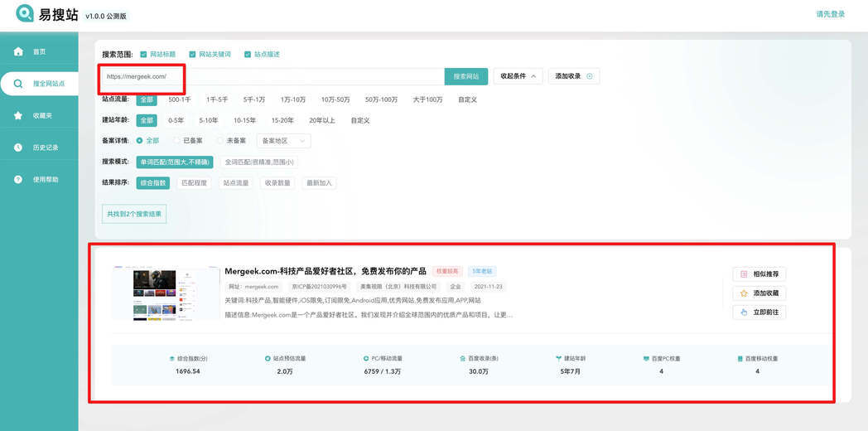This screenshot has height=431, width=868.
Task: Select the 未备案 radio option
Action: click(x=220, y=141)
